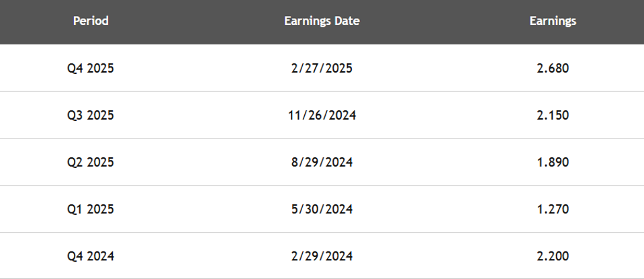Click the Earnings column header
The width and height of the screenshot is (644, 279).
553,21
